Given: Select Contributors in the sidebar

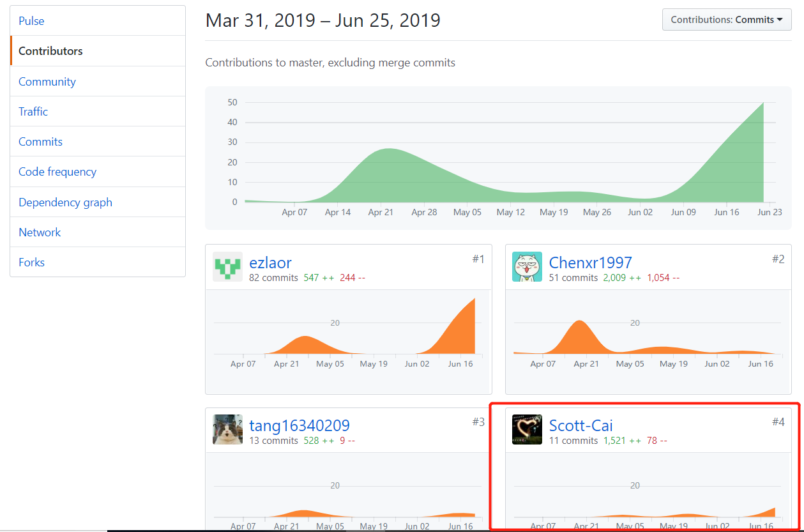Looking at the screenshot, I should point(50,51).
